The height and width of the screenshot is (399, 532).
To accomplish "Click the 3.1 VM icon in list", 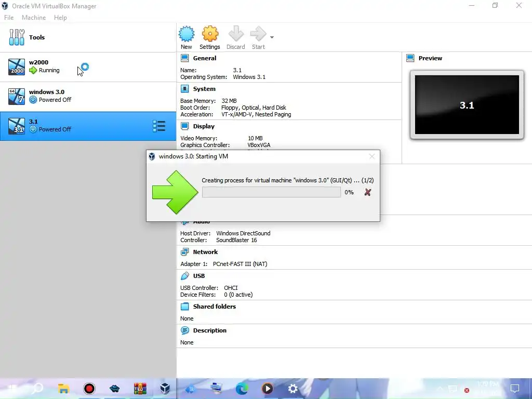I will pos(17,126).
